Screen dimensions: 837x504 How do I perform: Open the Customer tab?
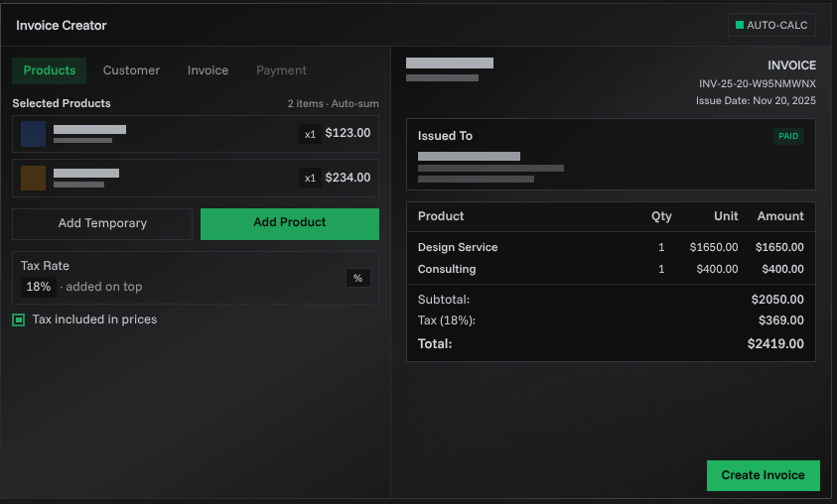coord(131,70)
